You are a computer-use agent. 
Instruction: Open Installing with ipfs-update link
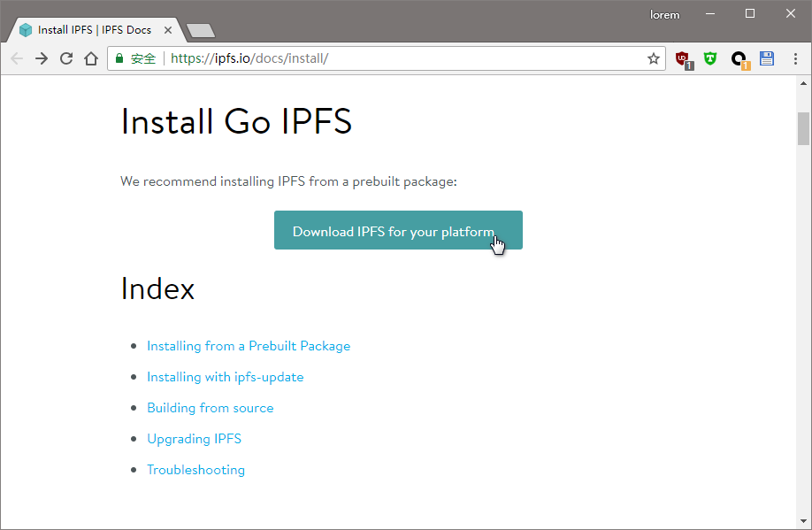click(226, 377)
